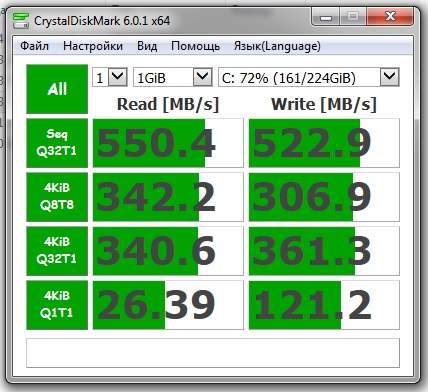
Task: Run all benchmarks with the All button
Action: (57, 89)
